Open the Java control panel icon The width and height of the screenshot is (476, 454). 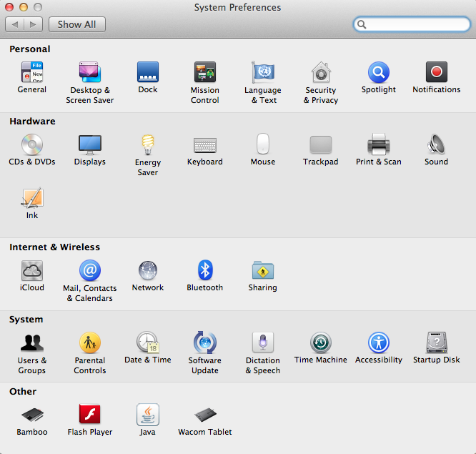(x=148, y=415)
